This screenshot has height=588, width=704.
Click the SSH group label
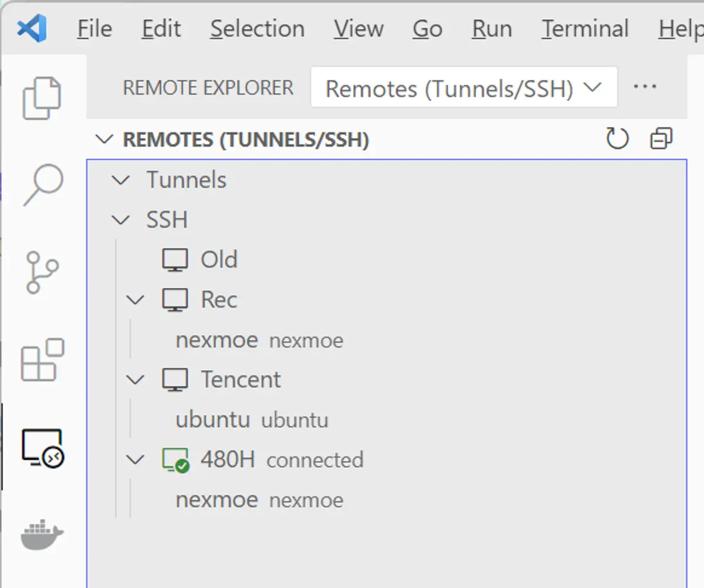167,220
